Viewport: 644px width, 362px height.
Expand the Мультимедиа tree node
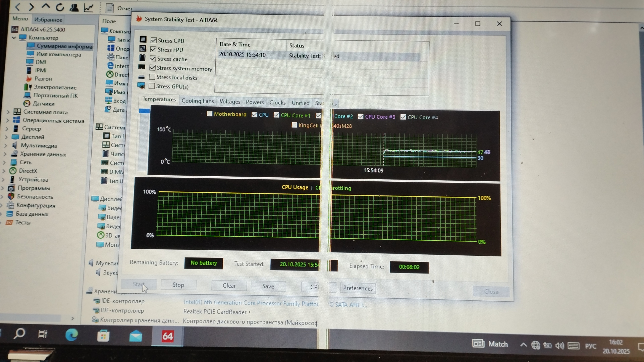coord(6,145)
